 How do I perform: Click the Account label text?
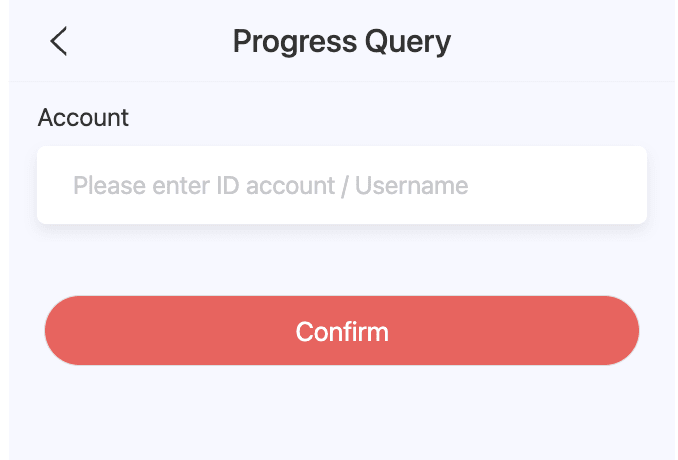pos(83,117)
